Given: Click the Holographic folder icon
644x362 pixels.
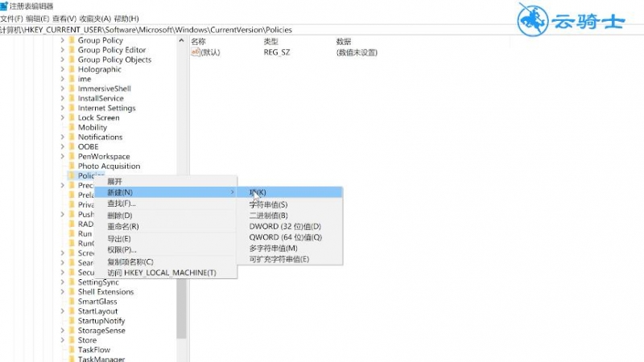Looking at the screenshot, I should coord(72,69).
